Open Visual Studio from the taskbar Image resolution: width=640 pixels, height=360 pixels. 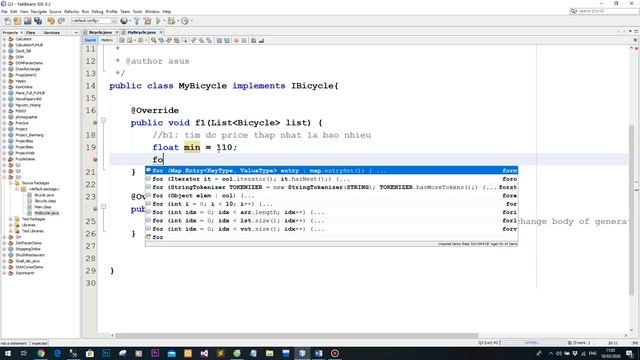pos(204,353)
